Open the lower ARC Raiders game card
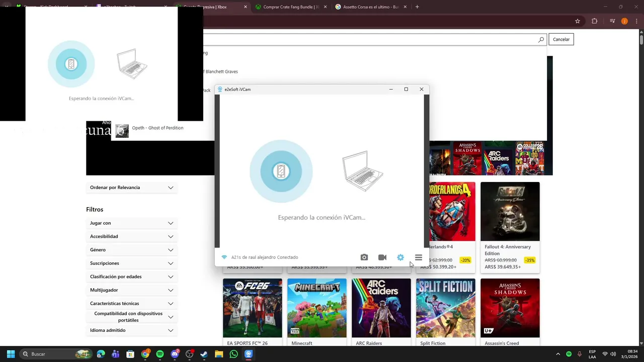Image resolution: width=644 pixels, height=362 pixels. (381, 313)
